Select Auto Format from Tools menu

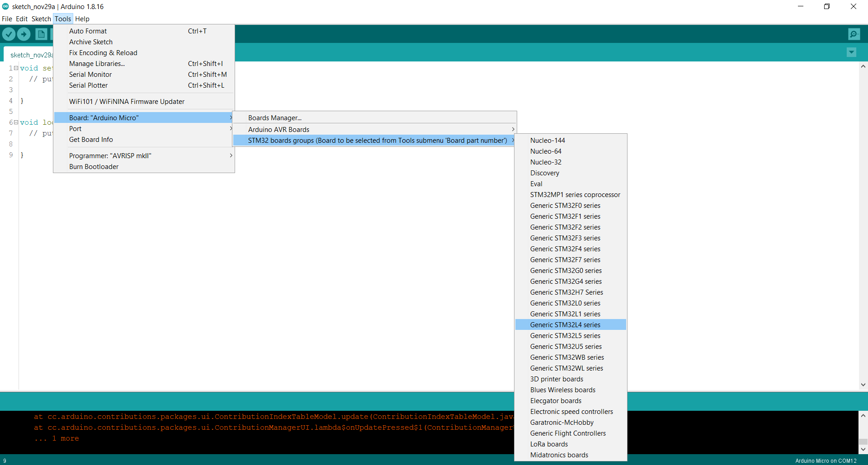click(144, 31)
